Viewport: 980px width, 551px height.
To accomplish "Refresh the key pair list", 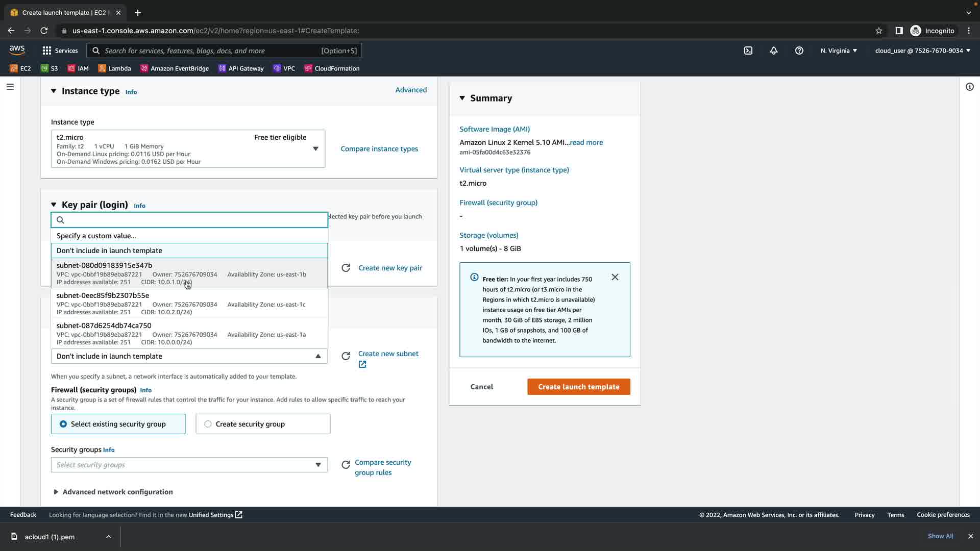I will click(x=346, y=268).
